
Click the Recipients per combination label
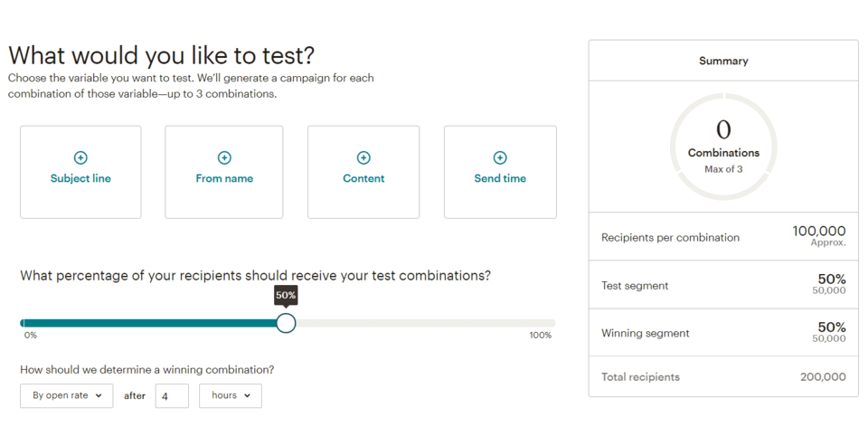click(670, 238)
